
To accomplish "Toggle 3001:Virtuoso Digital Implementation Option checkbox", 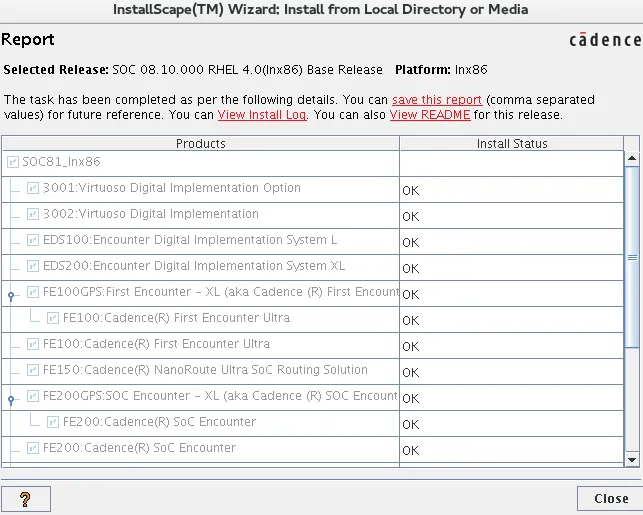I will pos(33,188).
